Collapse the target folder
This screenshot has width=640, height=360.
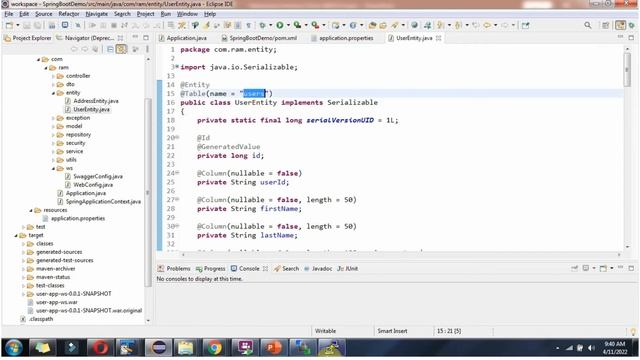pos(16,236)
